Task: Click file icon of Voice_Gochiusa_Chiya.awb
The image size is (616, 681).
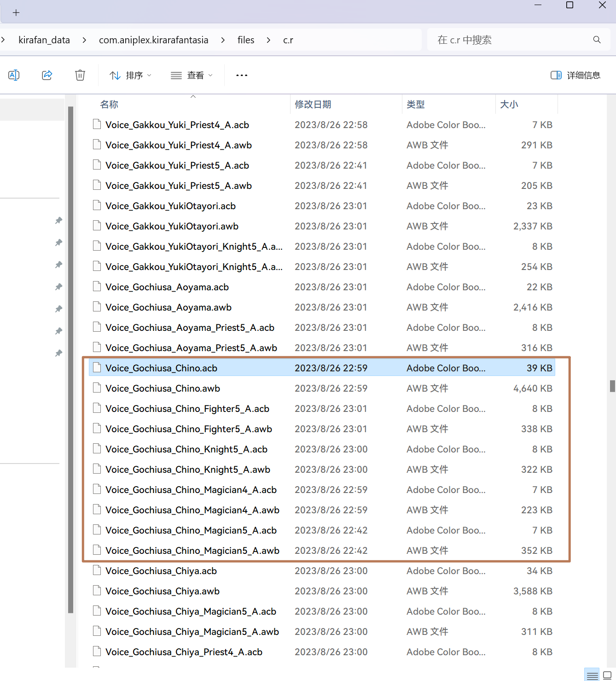Action: (97, 590)
